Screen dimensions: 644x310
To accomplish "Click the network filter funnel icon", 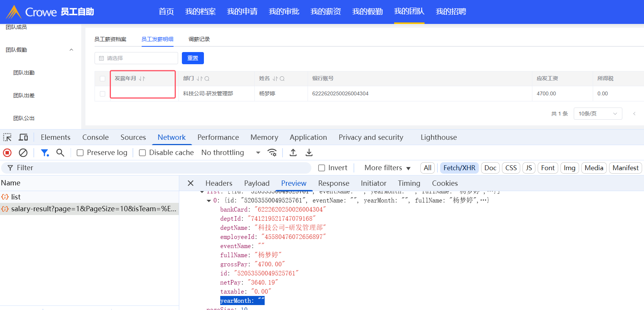I will point(45,153).
